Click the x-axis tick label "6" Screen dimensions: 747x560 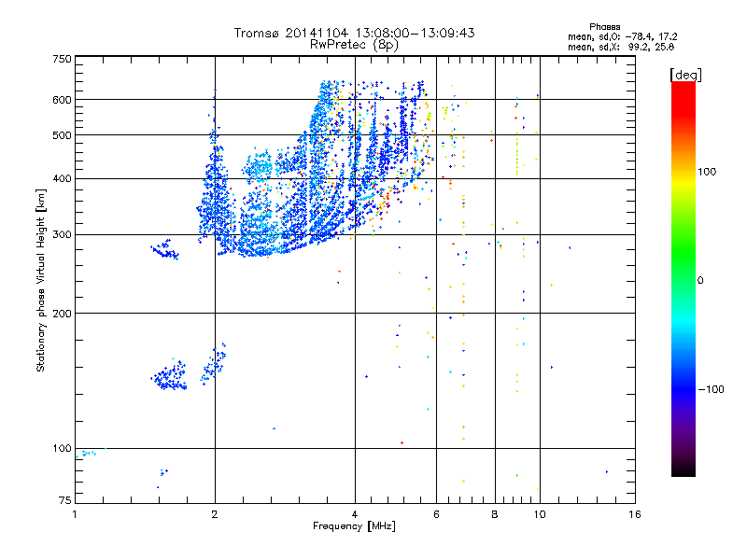point(436,514)
